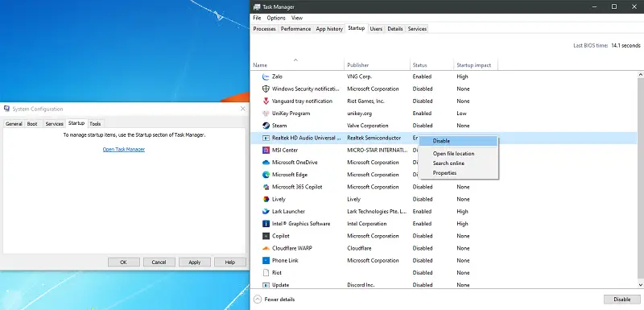This screenshot has height=310, width=644.
Task: Click the Cloudflare WARP icon
Action: point(266,249)
